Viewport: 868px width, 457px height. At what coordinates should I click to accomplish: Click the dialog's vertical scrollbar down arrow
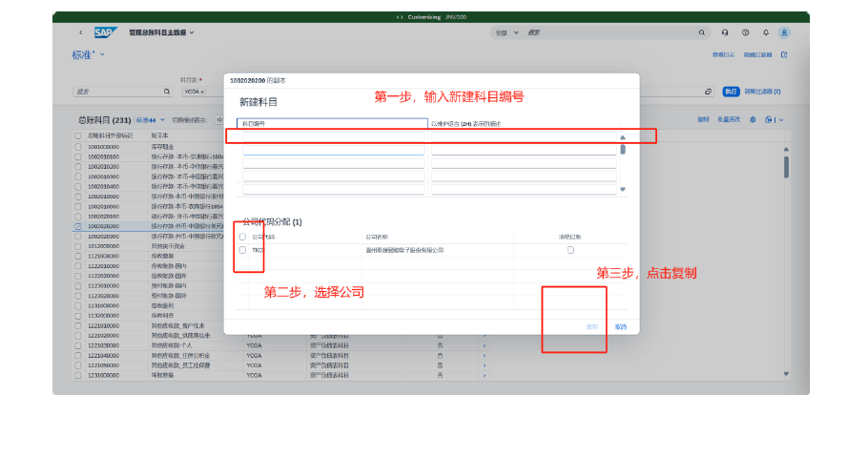click(623, 190)
